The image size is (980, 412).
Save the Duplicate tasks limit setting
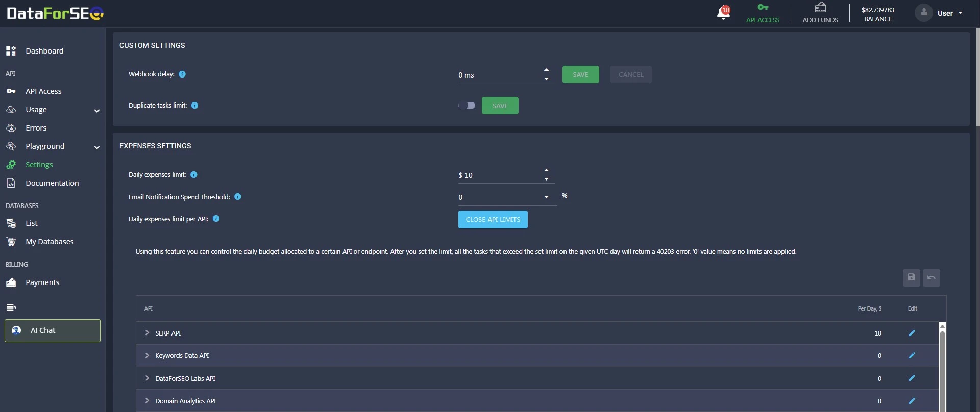pos(500,106)
